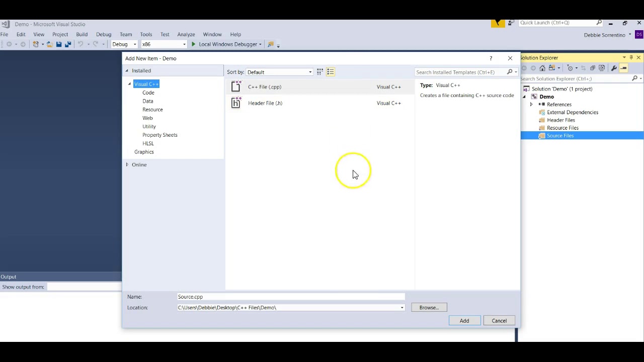Screen dimensions: 644x362
Task: Click the Redo toolbar icon
Action: point(96,44)
